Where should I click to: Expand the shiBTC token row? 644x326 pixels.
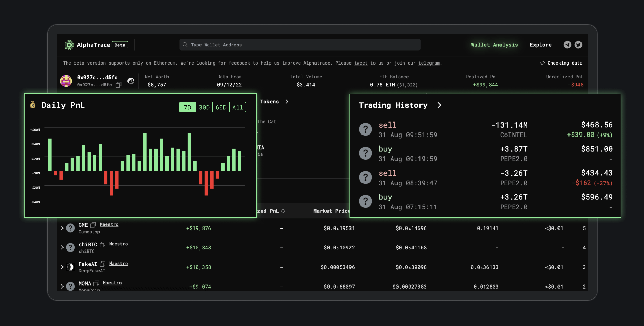(62, 247)
